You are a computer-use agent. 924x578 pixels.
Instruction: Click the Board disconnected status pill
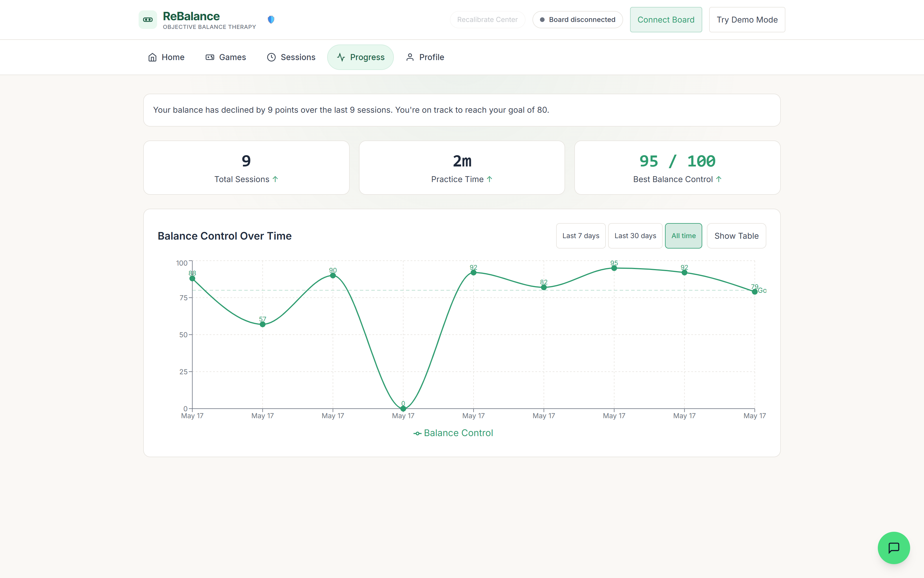577,19
